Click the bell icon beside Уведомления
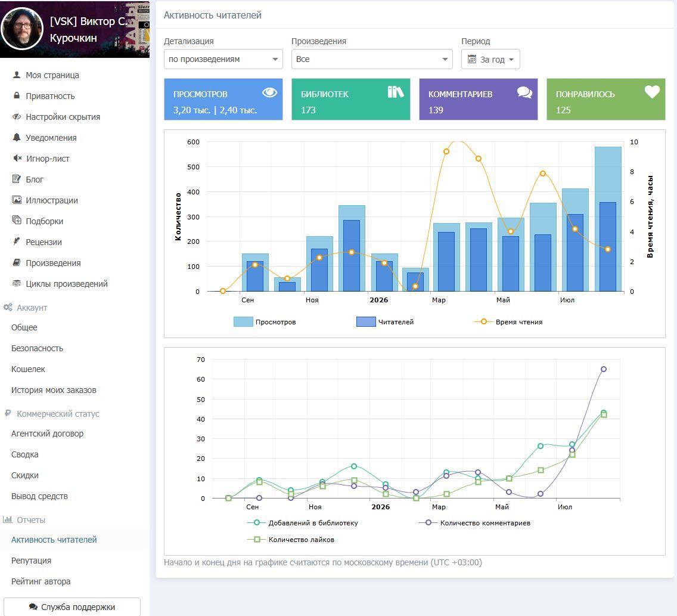 pos(17,137)
